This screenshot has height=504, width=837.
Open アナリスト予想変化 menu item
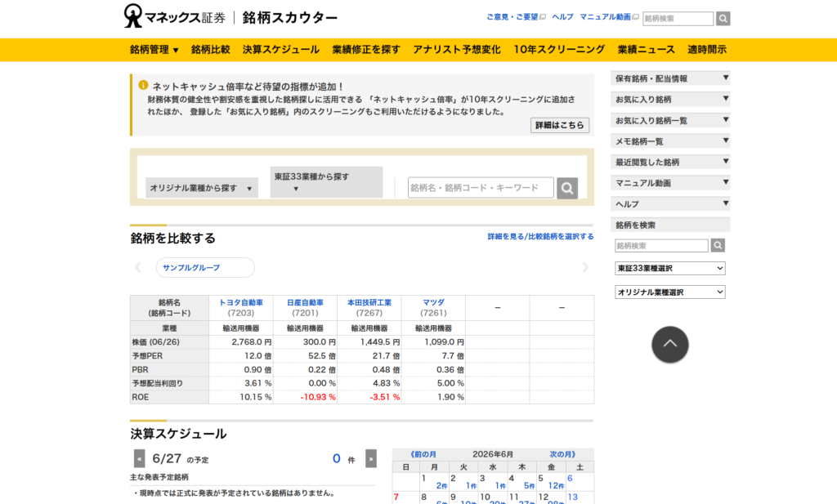pos(457,50)
